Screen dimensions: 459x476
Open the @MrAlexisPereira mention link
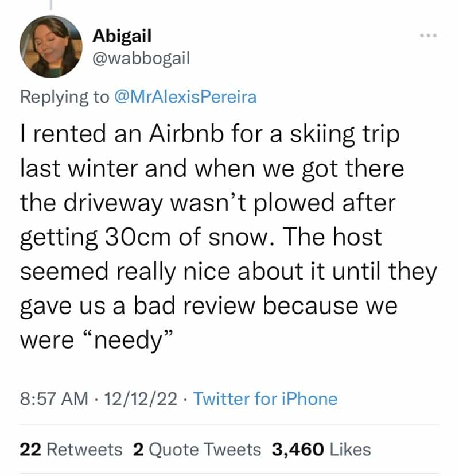tap(185, 97)
